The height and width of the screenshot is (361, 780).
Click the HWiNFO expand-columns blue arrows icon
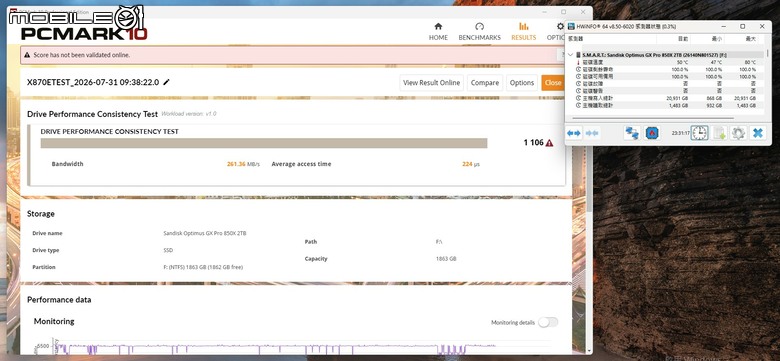[574, 133]
